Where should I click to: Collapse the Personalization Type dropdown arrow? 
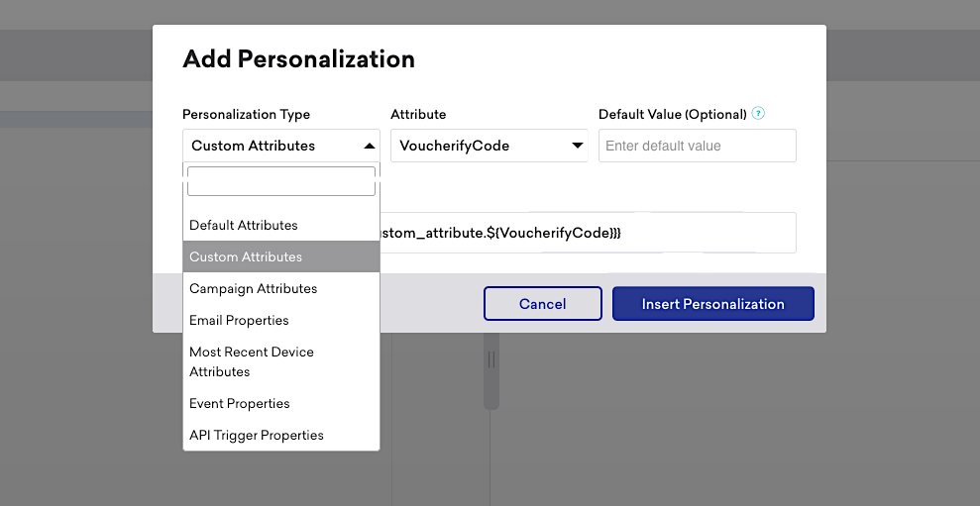point(370,146)
